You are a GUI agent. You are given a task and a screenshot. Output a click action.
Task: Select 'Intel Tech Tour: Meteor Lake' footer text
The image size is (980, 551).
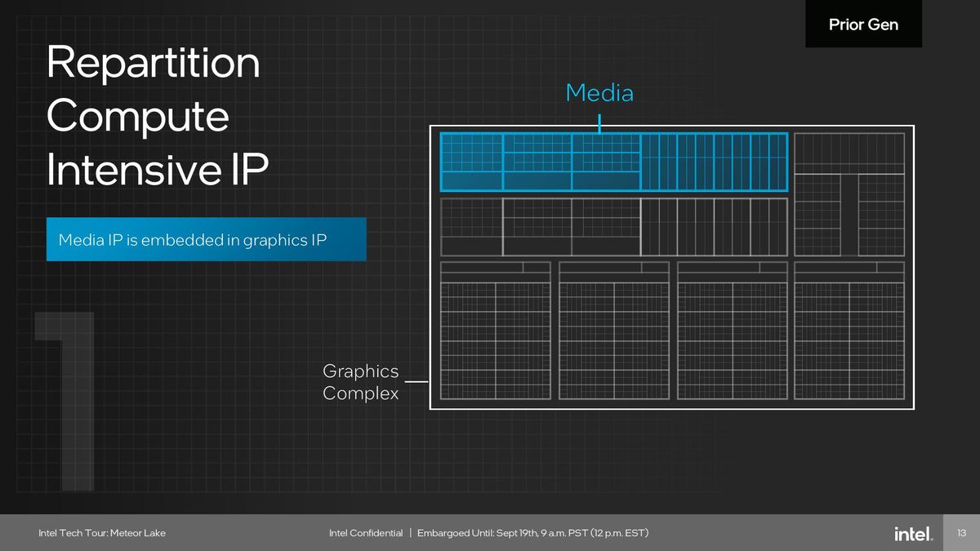click(102, 533)
